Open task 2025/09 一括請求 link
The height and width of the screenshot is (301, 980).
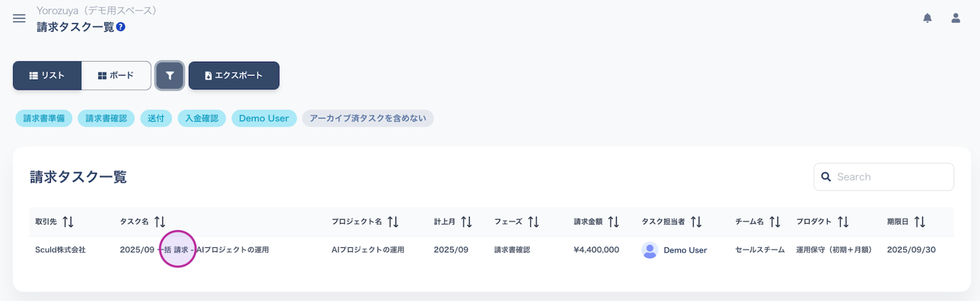point(194,250)
